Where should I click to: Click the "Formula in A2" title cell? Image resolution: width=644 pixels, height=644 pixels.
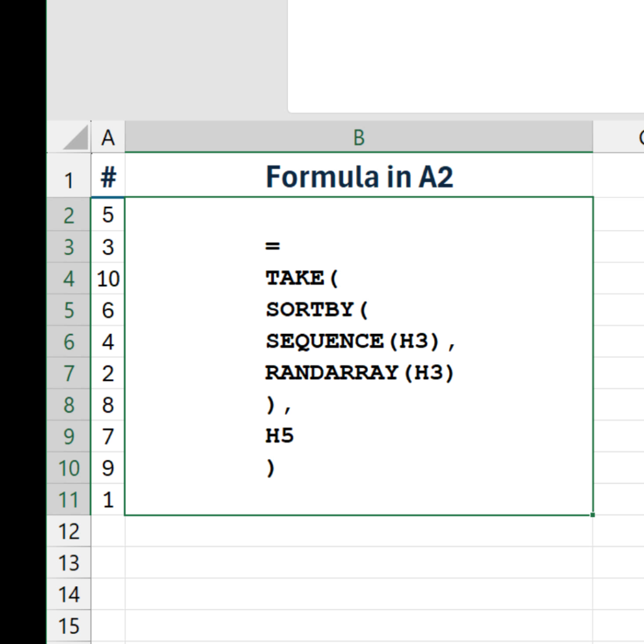coord(358,177)
